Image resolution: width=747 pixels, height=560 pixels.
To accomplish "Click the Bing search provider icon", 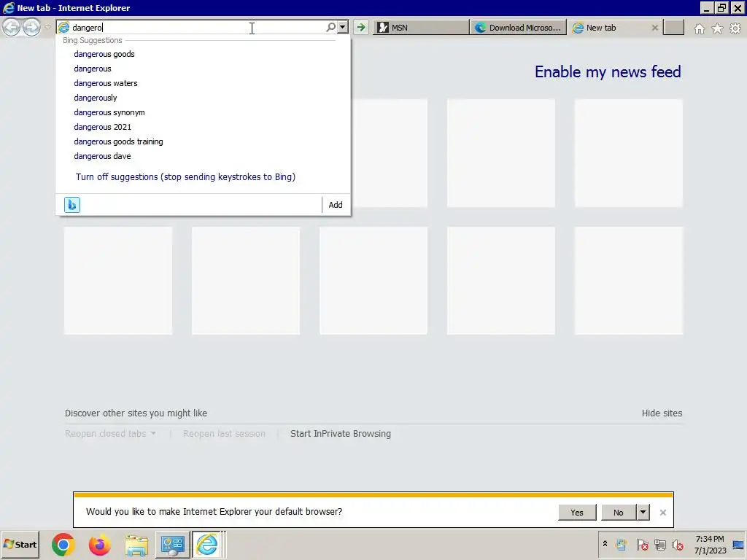I will (72, 205).
